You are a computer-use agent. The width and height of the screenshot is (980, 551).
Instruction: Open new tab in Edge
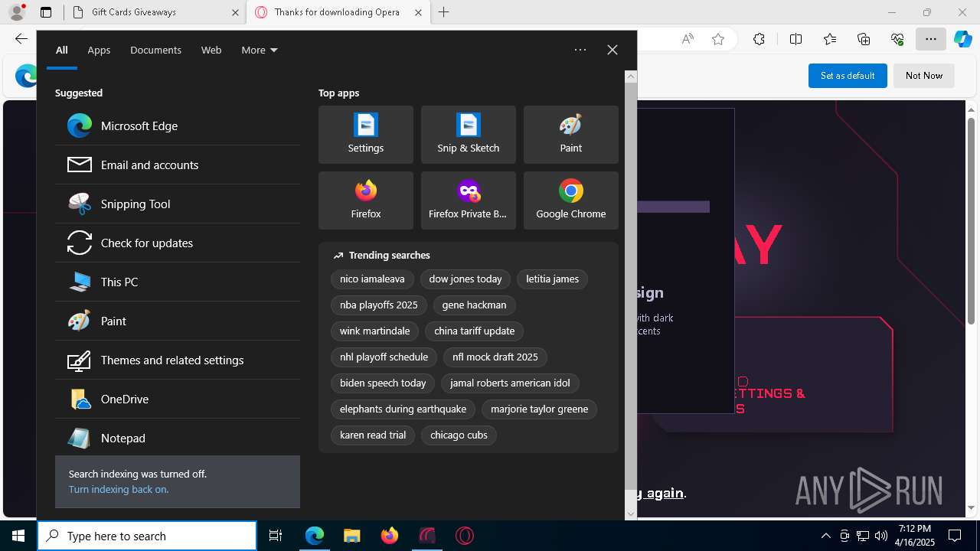click(x=444, y=12)
